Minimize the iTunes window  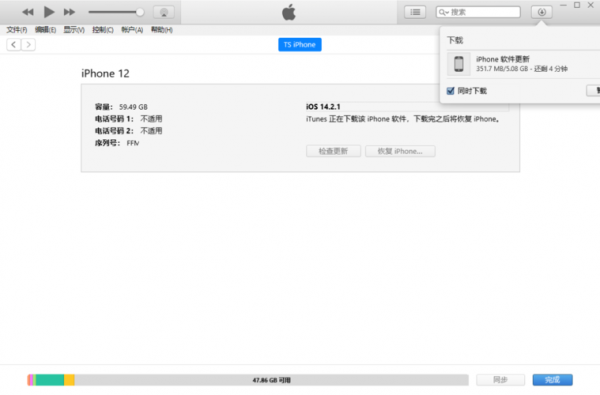(x=563, y=5)
